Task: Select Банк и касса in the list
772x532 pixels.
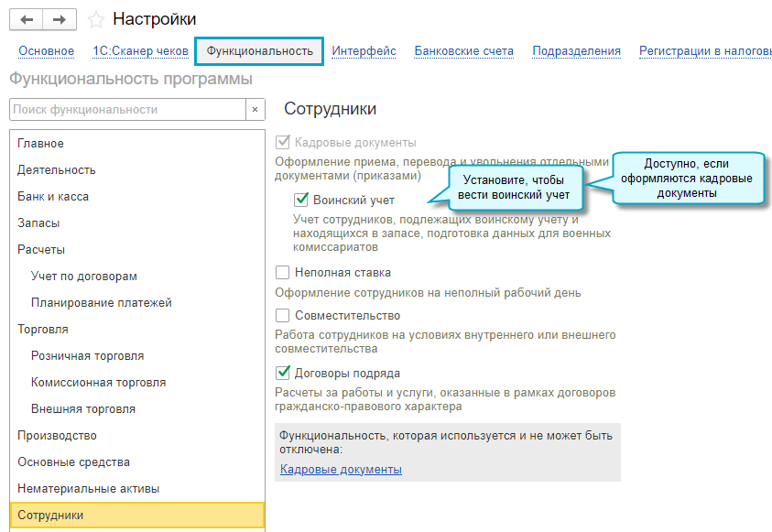Action: (x=53, y=196)
